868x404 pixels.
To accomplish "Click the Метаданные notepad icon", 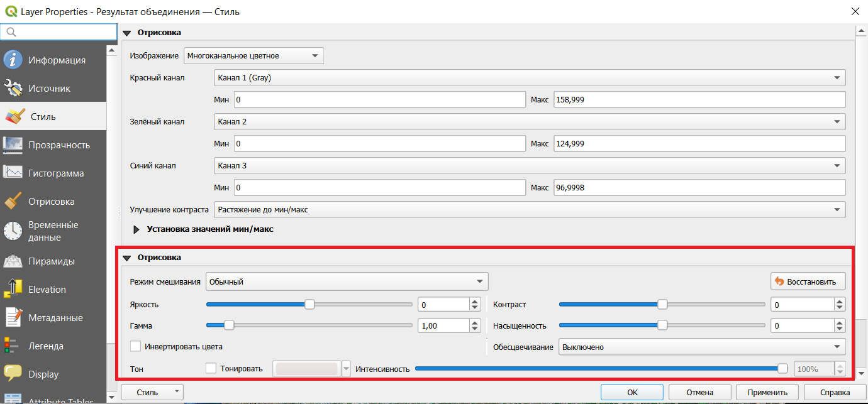I will click(13, 318).
